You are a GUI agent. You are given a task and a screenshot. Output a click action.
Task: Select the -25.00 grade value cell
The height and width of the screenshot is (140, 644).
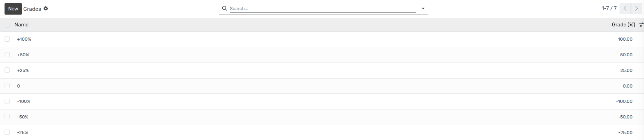point(625,132)
